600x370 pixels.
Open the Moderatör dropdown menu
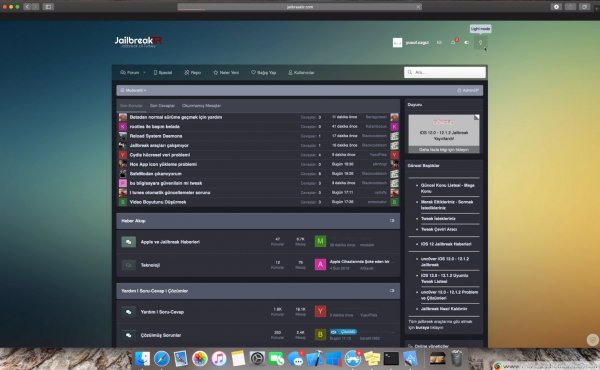click(x=133, y=90)
